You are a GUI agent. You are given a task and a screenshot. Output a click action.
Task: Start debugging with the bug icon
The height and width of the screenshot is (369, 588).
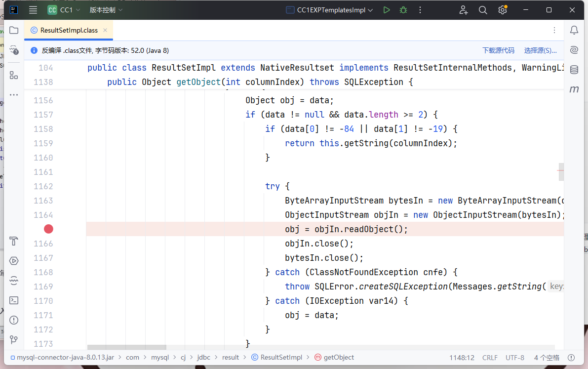click(x=403, y=10)
